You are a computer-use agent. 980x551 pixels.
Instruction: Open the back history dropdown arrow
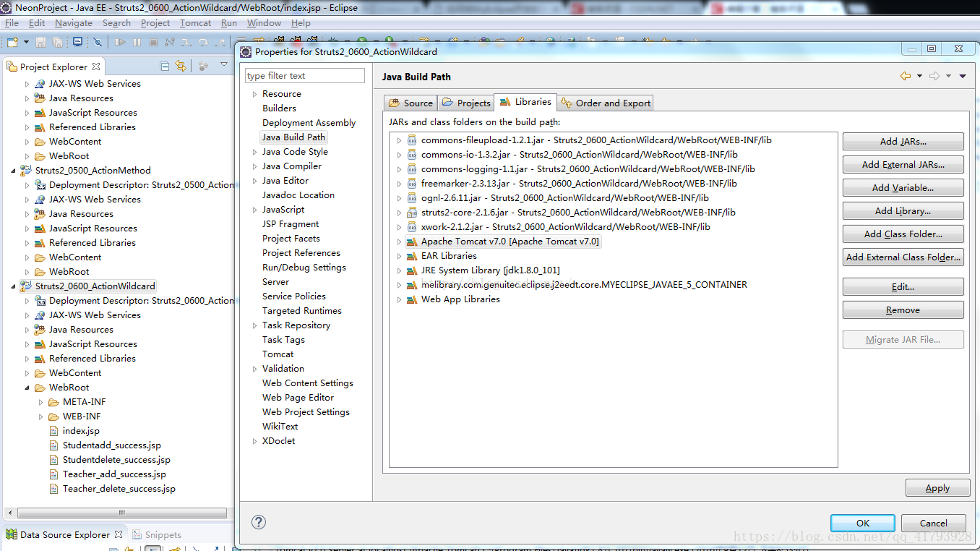919,76
